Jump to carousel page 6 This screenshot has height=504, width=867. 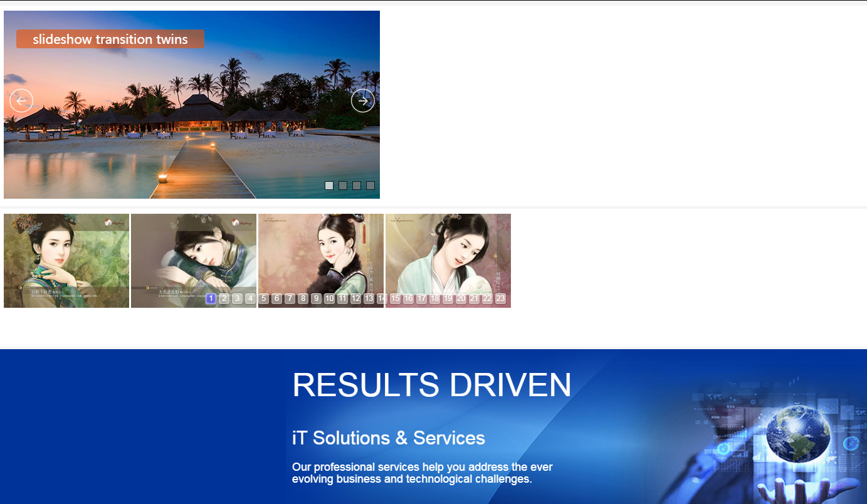click(x=277, y=298)
